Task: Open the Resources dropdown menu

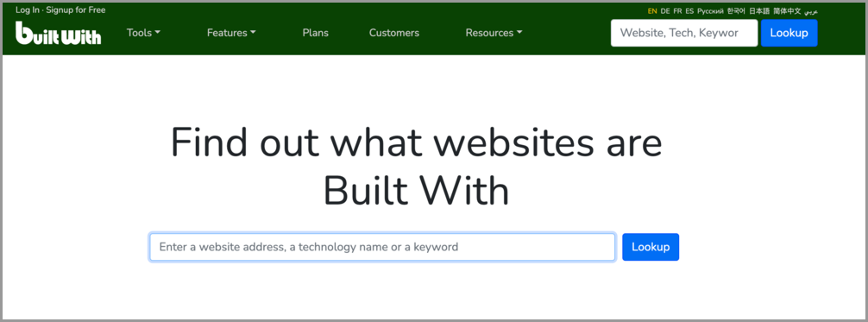Action: (x=494, y=33)
